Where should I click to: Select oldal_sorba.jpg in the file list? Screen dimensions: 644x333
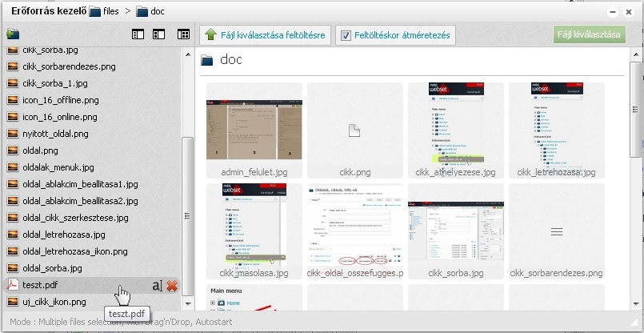(52, 267)
